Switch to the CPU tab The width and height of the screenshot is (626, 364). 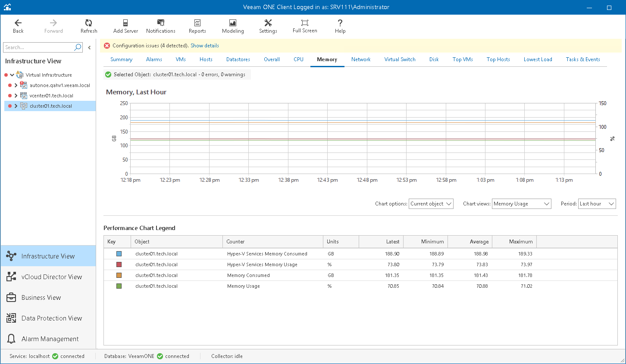(298, 59)
